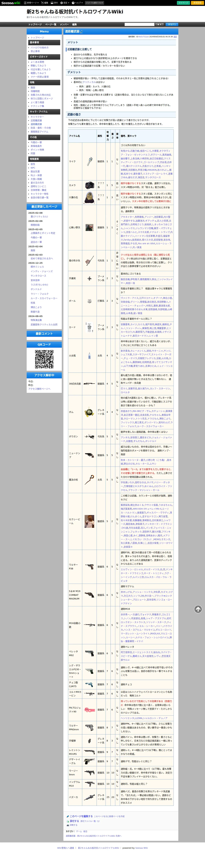Open the ゲーム category link

[79, 831]
